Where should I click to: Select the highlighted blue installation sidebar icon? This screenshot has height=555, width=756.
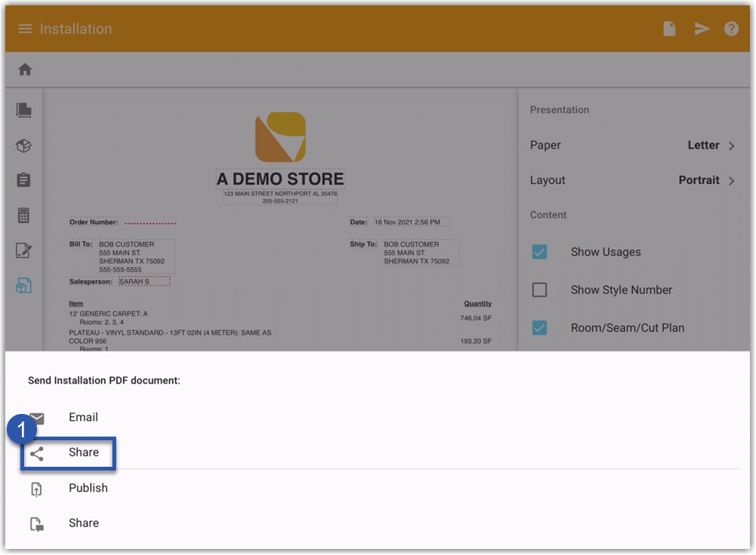point(23,286)
